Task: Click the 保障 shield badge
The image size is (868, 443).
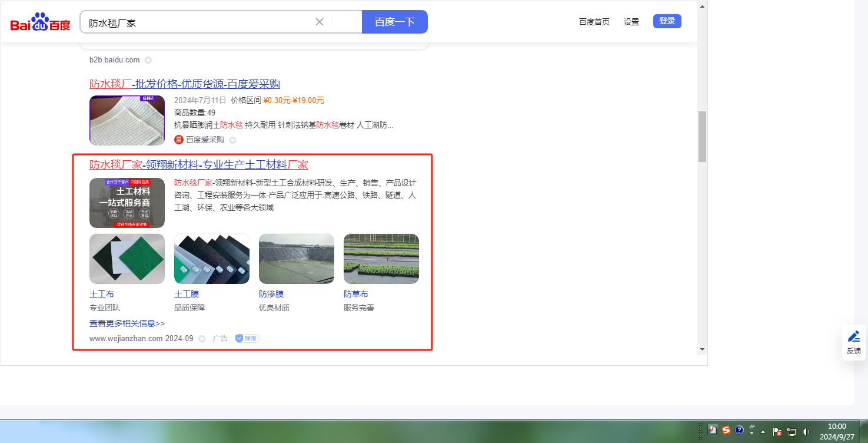Action: tap(247, 339)
